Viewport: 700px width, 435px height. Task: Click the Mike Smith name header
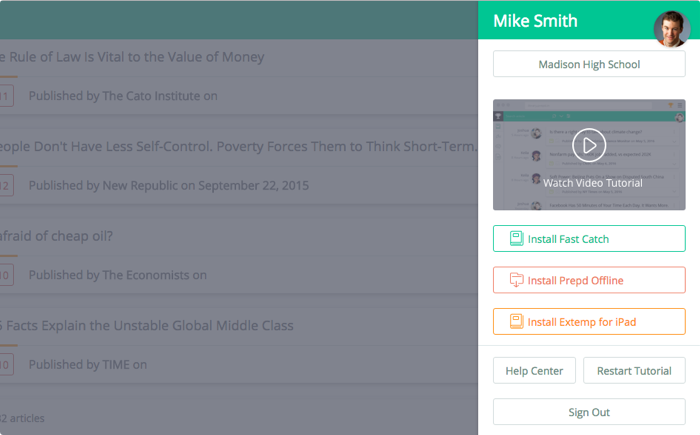pyautogui.click(x=535, y=21)
